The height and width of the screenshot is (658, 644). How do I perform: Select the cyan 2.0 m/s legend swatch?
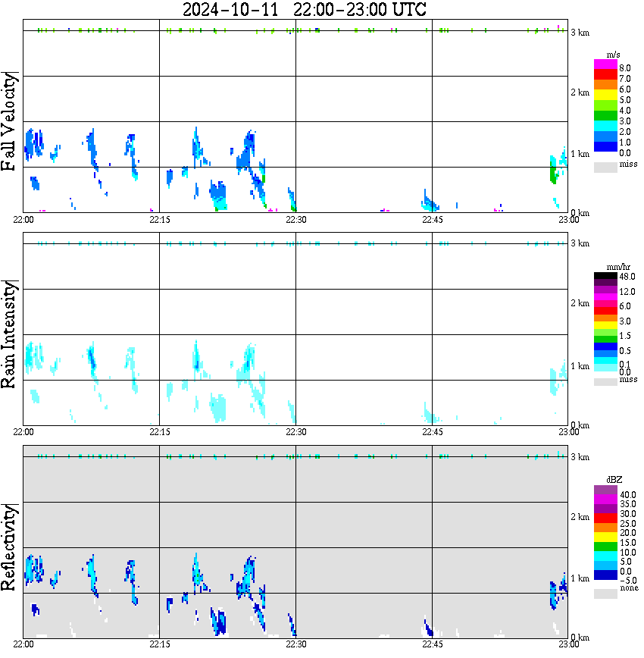coord(605,127)
